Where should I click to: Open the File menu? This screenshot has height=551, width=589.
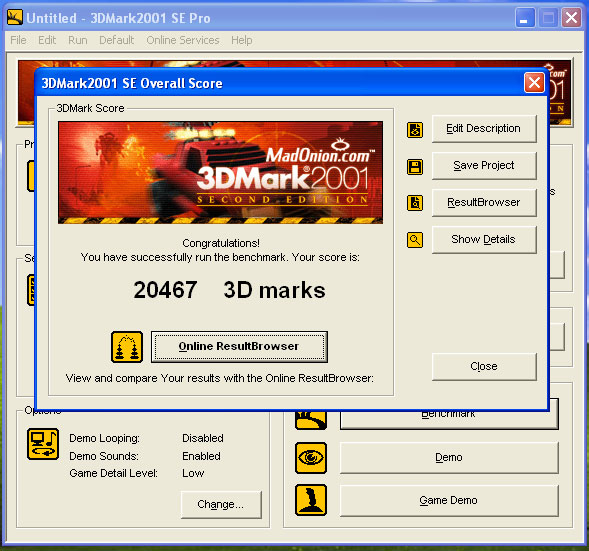click(18, 40)
